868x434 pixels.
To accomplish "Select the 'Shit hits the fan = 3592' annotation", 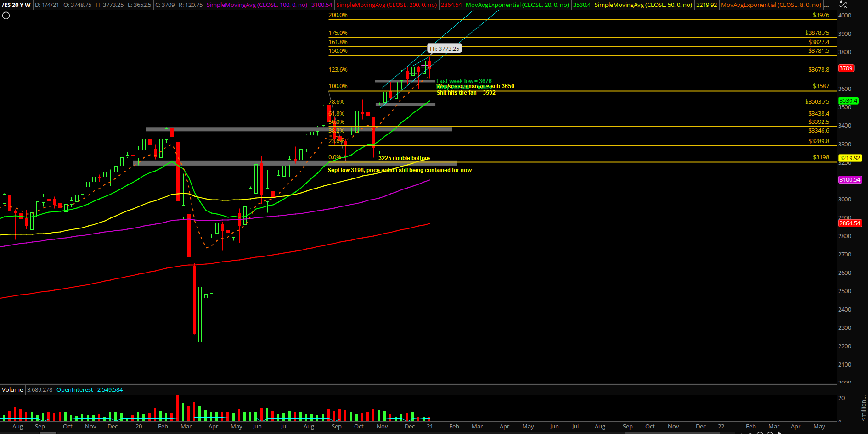I will point(466,93).
